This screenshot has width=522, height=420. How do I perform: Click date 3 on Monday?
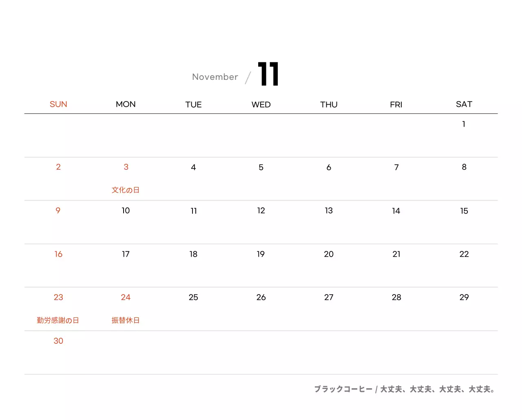[126, 167]
